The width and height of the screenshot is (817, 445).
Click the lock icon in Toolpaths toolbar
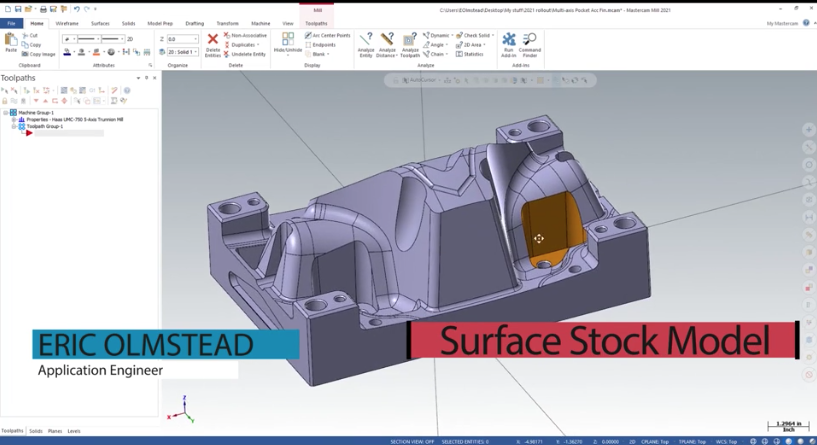click(5, 101)
